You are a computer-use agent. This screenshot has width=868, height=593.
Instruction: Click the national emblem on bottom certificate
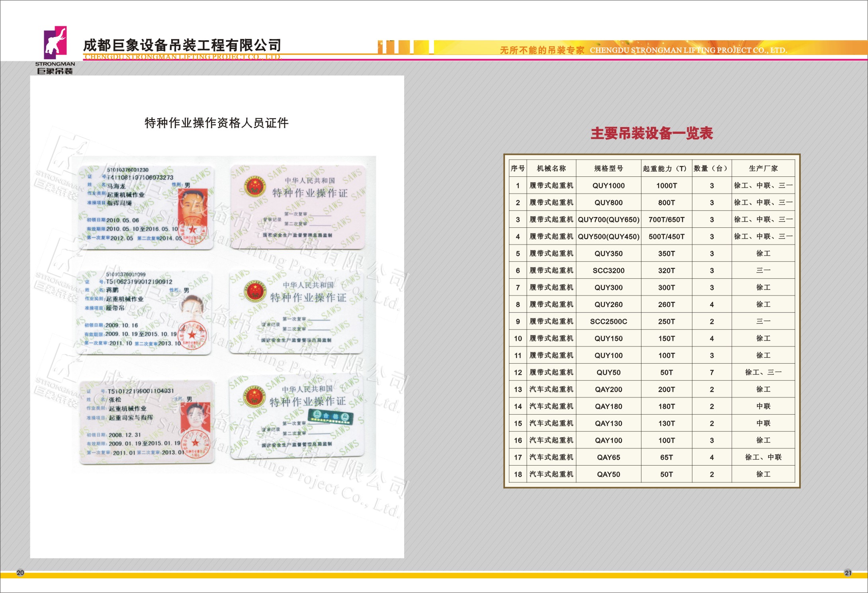point(254,396)
